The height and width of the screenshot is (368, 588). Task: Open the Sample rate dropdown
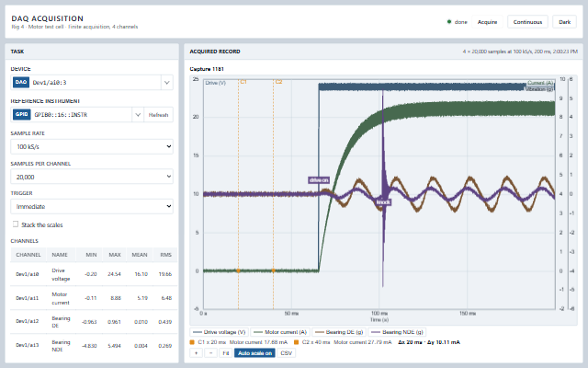pos(92,146)
